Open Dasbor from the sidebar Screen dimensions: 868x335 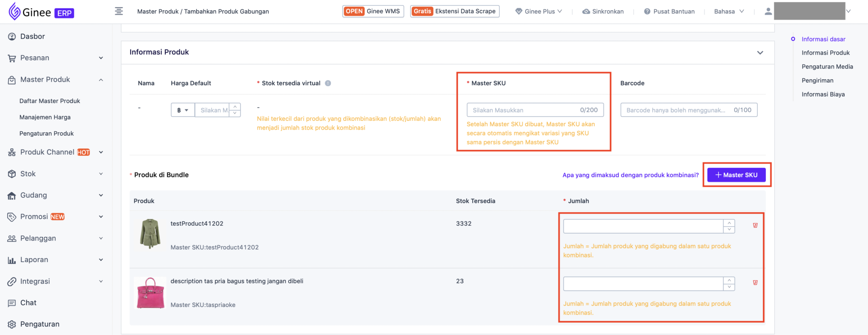click(32, 36)
